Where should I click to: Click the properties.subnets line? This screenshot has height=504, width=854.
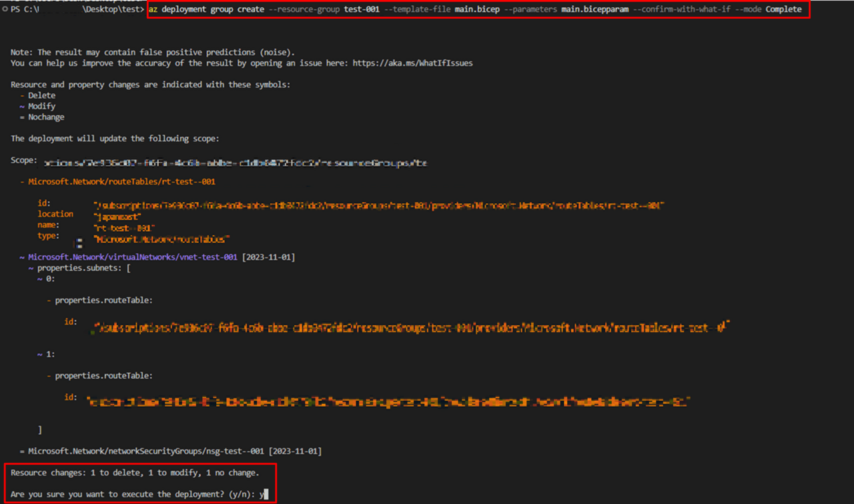coord(83,268)
